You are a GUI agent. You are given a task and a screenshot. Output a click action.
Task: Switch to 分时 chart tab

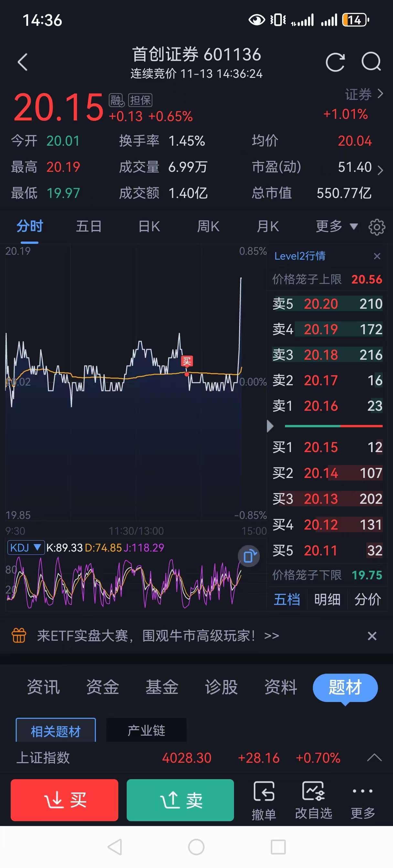30,226
